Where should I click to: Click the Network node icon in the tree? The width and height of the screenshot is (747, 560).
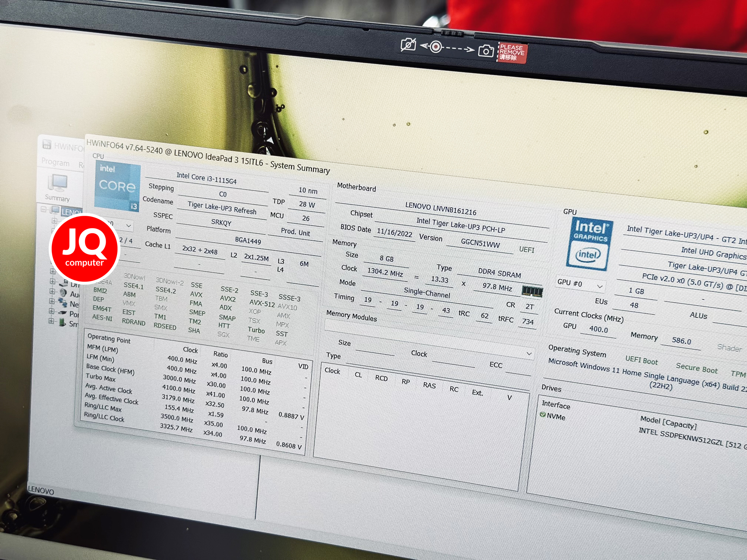click(x=63, y=303)
